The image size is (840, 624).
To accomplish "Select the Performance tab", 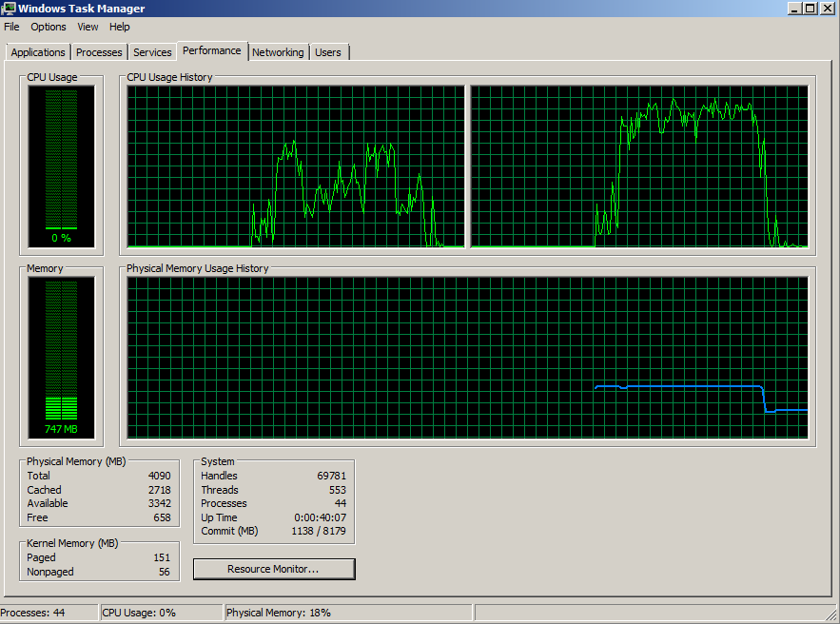I will (212, 50).
